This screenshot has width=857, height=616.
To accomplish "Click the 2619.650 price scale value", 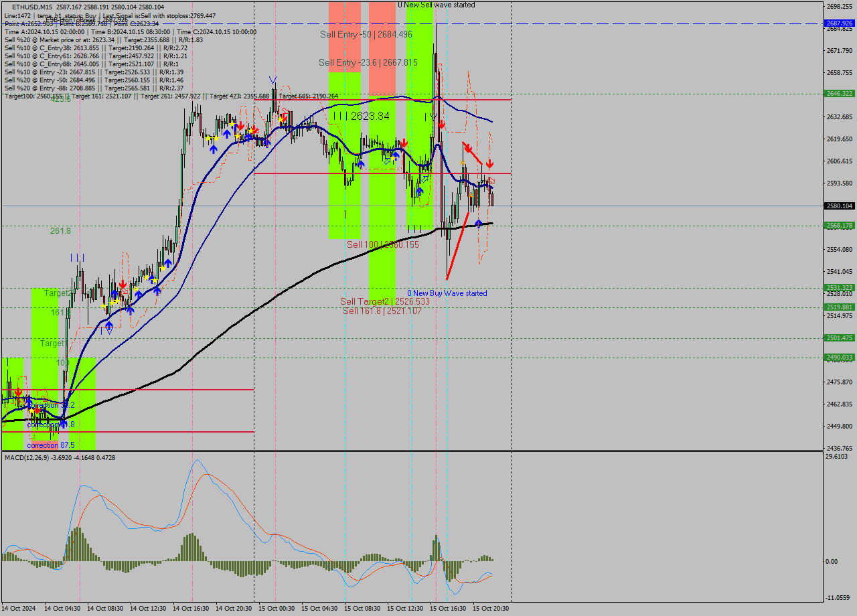I will (x=839, y=139).
